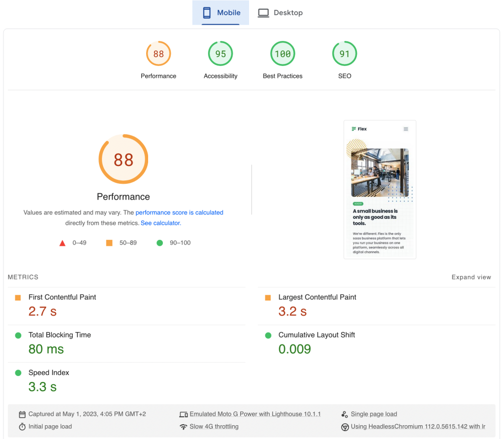The image size is (504, 439).
Task: Open Emulated Moto G Power with Lighthouse link
Action: [x=255, y=414]
